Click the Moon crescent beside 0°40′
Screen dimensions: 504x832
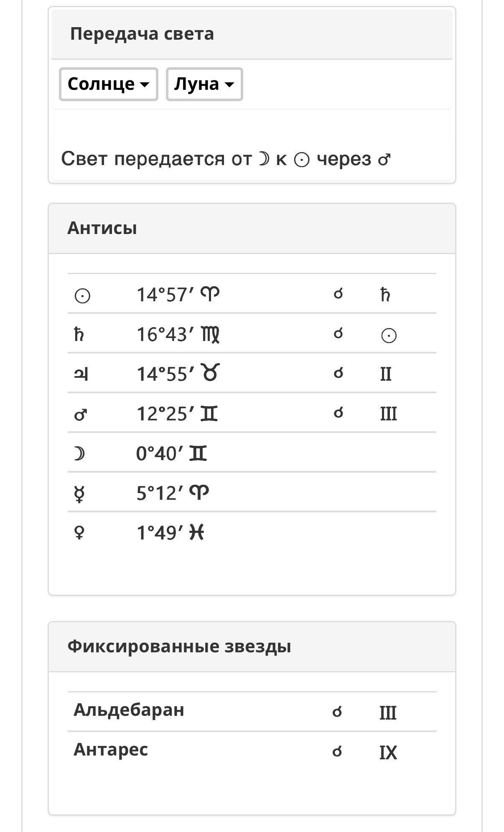(x=79, y=453)
